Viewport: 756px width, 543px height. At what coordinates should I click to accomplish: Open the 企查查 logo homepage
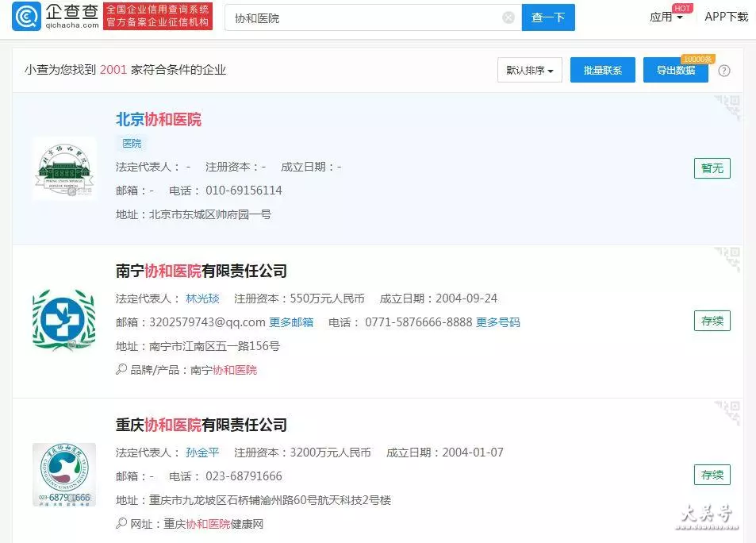coord(56,16)
